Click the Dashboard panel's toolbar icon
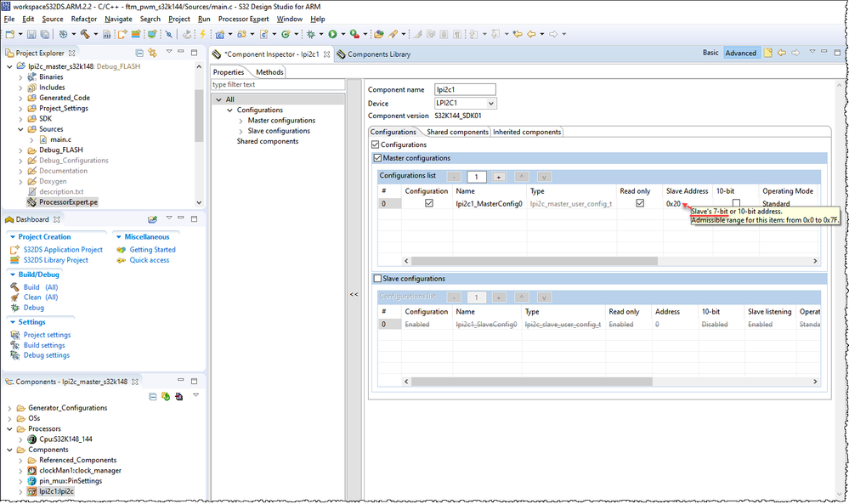Screen dimensions: 849x504 152,219
